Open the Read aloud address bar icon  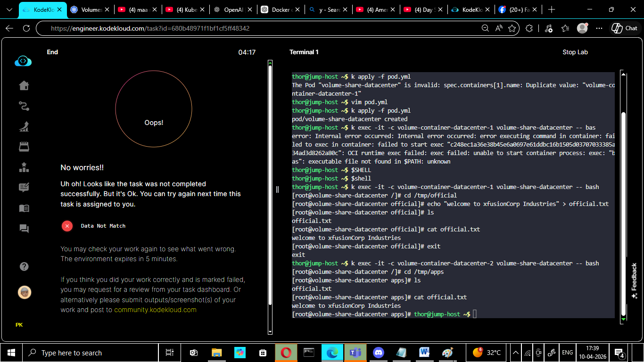[x=499, y=28]
